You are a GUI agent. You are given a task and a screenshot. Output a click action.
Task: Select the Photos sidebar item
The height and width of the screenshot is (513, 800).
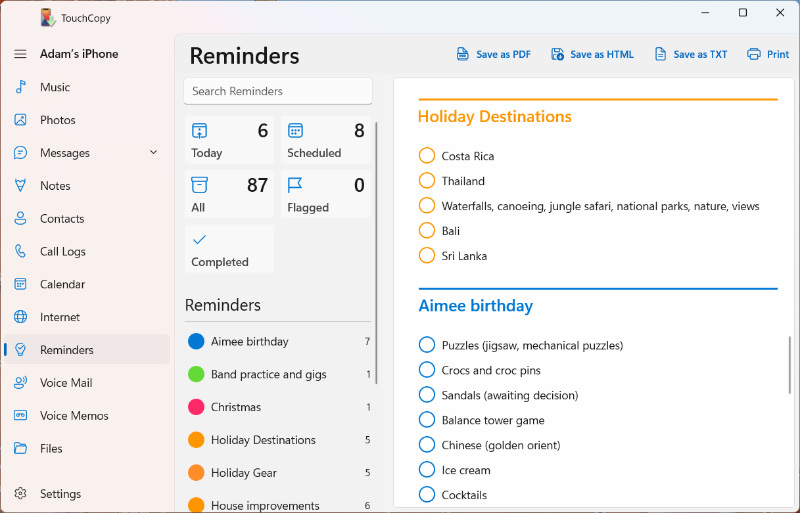pyautogui.click(x=58, y=120)
